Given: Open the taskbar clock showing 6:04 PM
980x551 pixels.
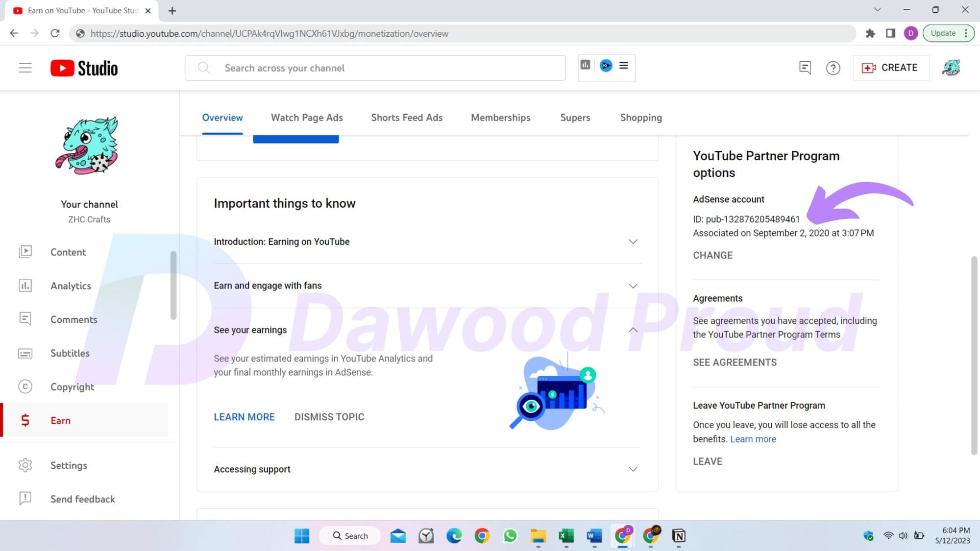Looking at the screenshot, I should (x=952, y=536).
